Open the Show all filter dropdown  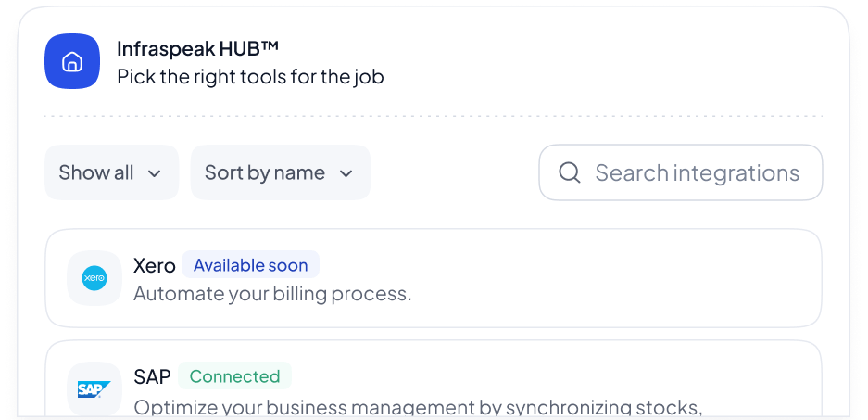pyautogui.click(x=112, y=172)
